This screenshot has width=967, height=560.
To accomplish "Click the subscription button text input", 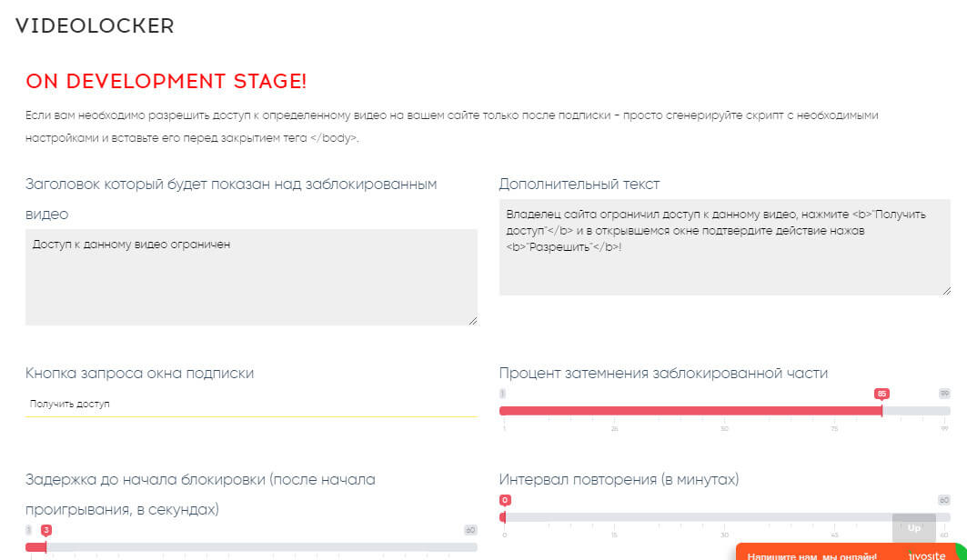I will (251, 405).
